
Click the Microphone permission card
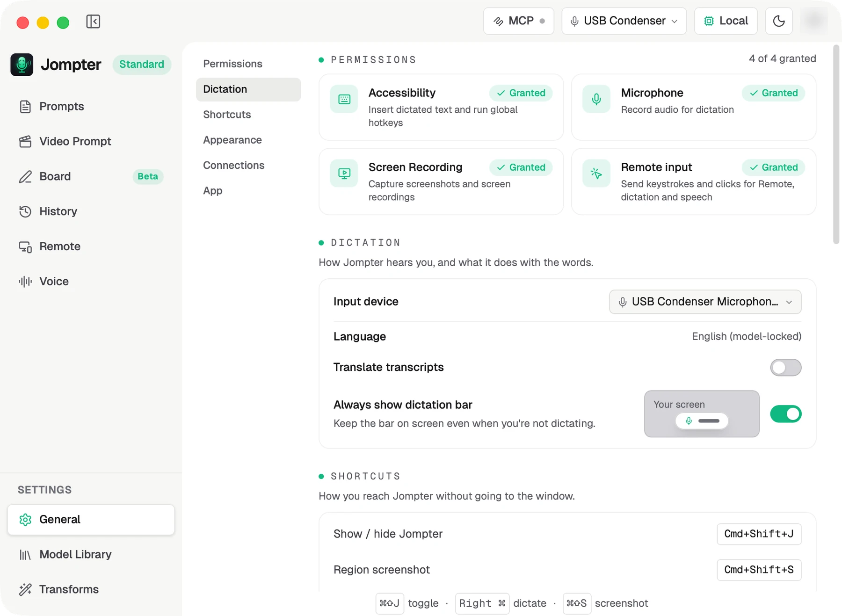(694, 108)
